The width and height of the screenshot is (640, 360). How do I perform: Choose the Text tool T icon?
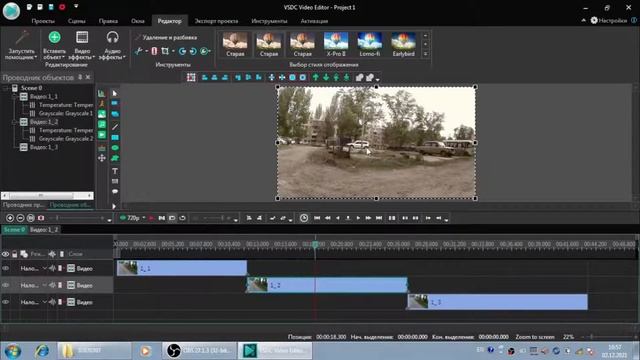(x=115, y=171)
